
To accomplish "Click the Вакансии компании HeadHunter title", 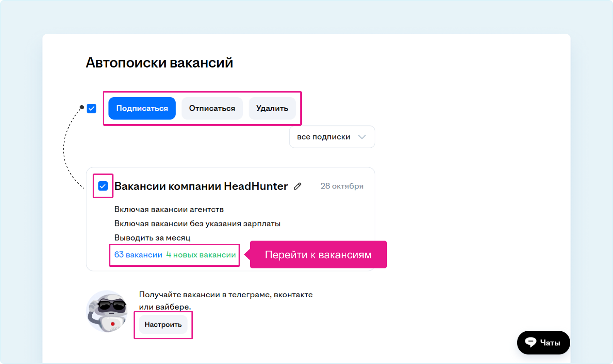I will 201,186.
